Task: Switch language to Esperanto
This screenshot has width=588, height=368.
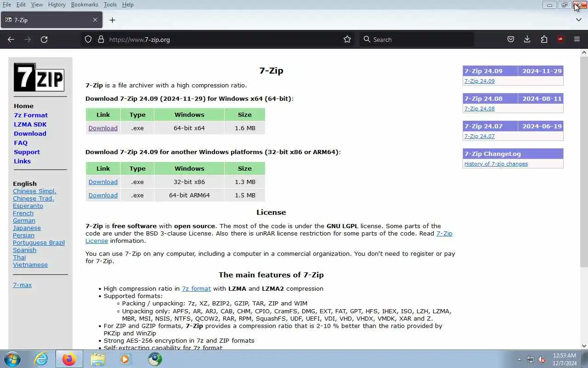Action: click(28, 206)
